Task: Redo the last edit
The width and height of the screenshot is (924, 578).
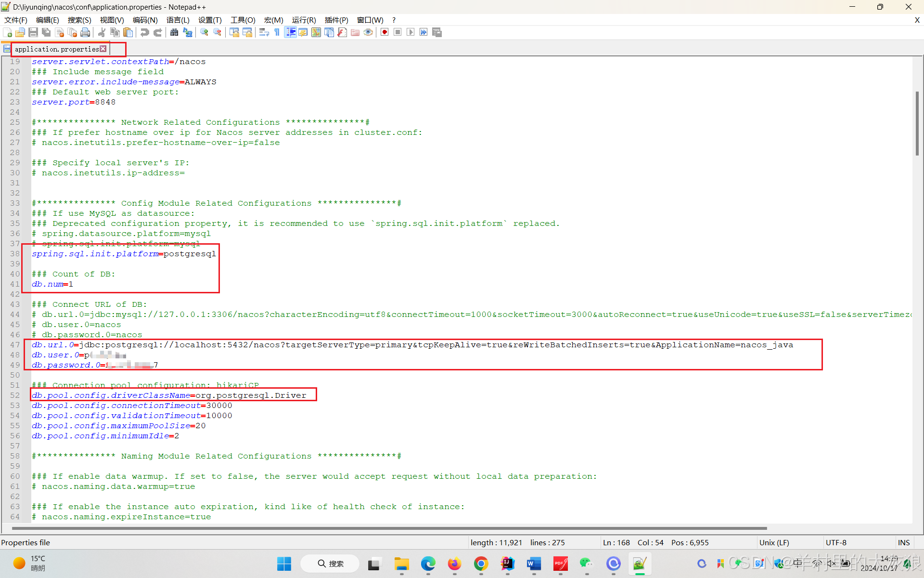Action: 157,32
